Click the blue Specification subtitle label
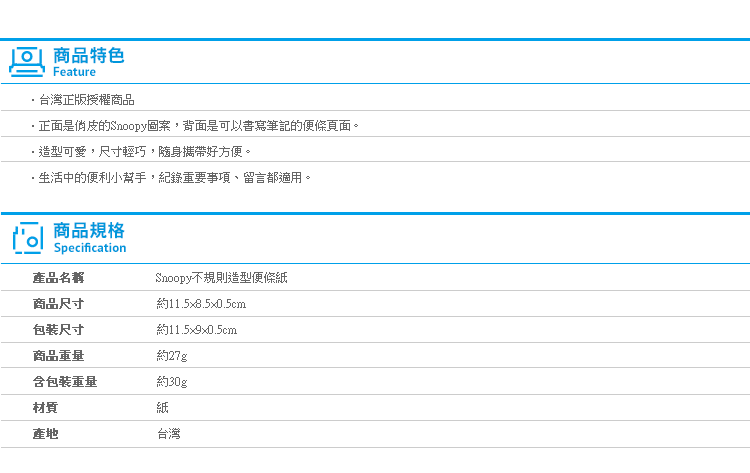750x473 pixels. (89, 248)
